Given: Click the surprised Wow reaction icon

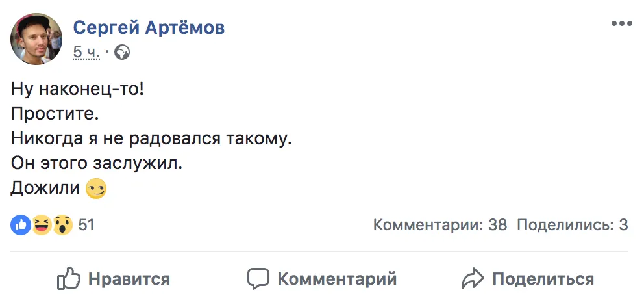Looking at the screenshot, I should (x=62, y=226).
